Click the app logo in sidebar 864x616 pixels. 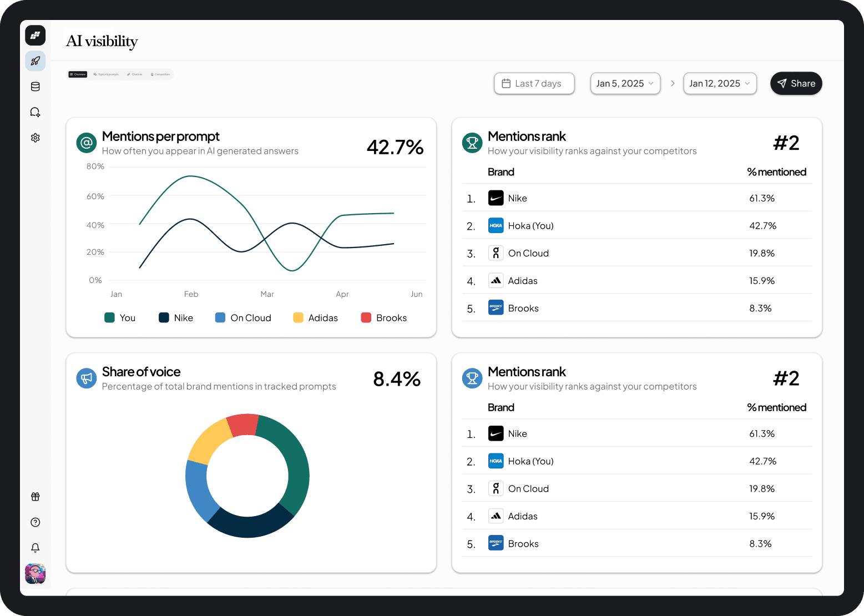tap(36, 36)
